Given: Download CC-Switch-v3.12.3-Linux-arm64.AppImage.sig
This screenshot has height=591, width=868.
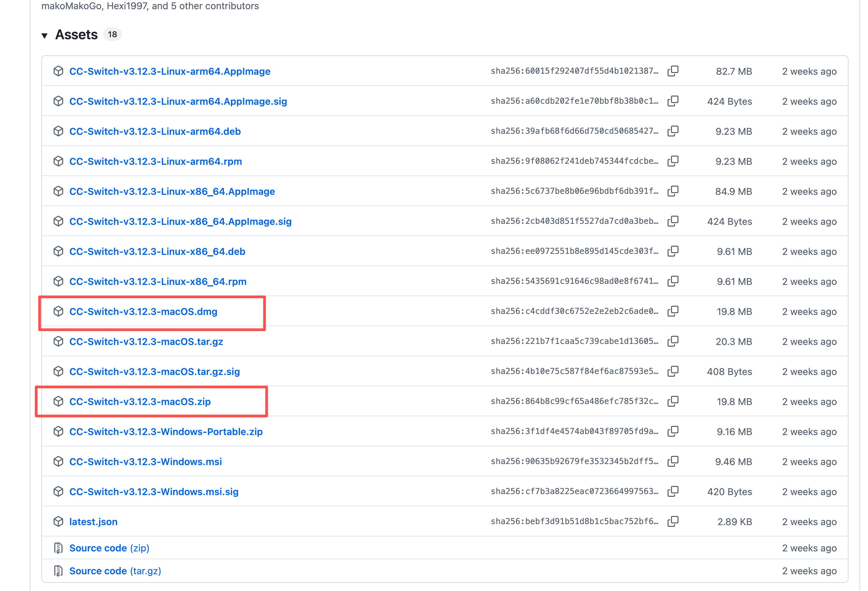Looking at the screenshot, I should click(x=178, y=102).
